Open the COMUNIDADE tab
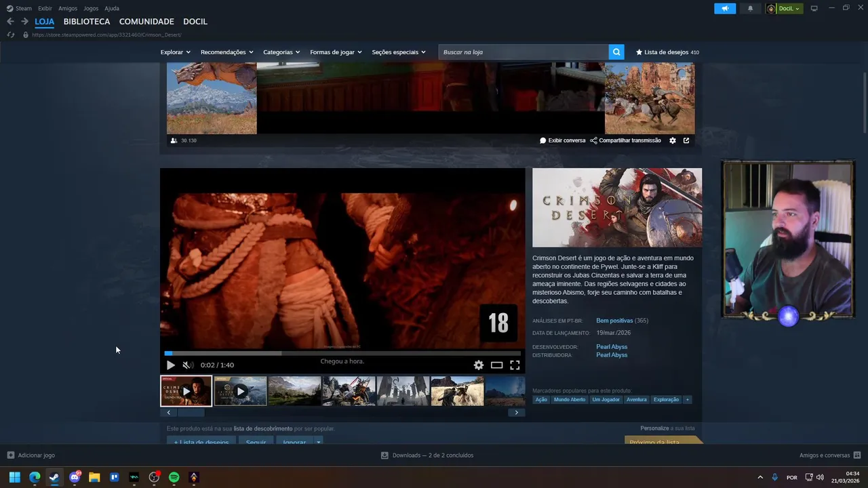Viewport: 868px width, 488px height. 146,22
